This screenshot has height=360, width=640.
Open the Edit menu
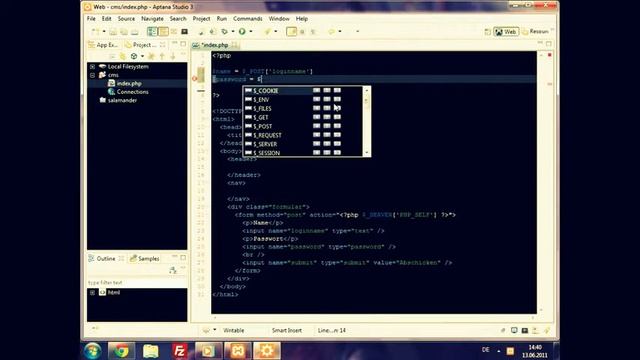tap(107, 19)
